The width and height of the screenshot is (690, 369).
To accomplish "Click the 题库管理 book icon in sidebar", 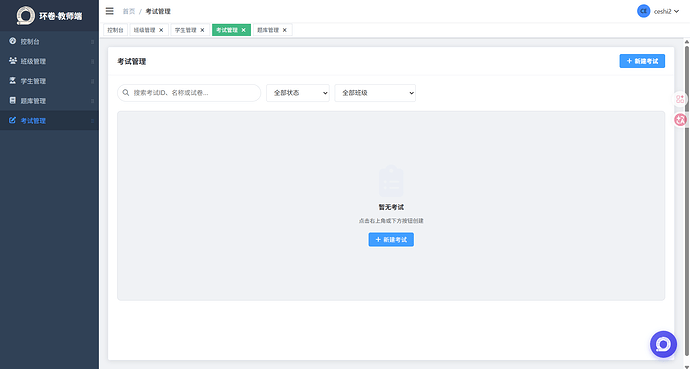I will [12, 100].
